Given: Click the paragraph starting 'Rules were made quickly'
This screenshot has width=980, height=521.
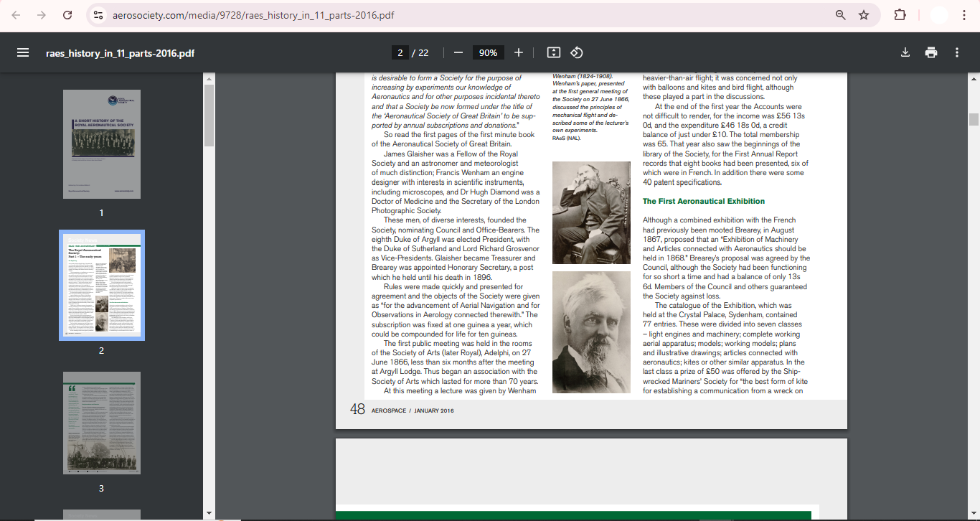Looking at the screenshot, I should click(x=455, y=310).
